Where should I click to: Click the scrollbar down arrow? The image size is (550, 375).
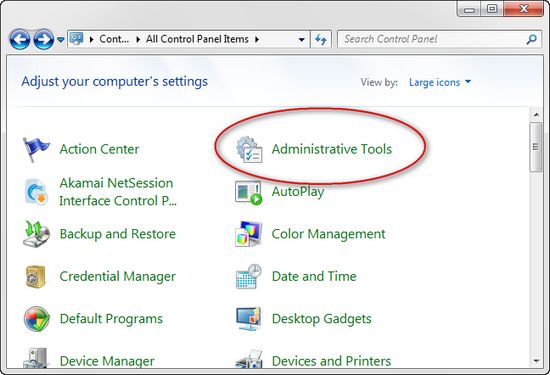[536, 361]
